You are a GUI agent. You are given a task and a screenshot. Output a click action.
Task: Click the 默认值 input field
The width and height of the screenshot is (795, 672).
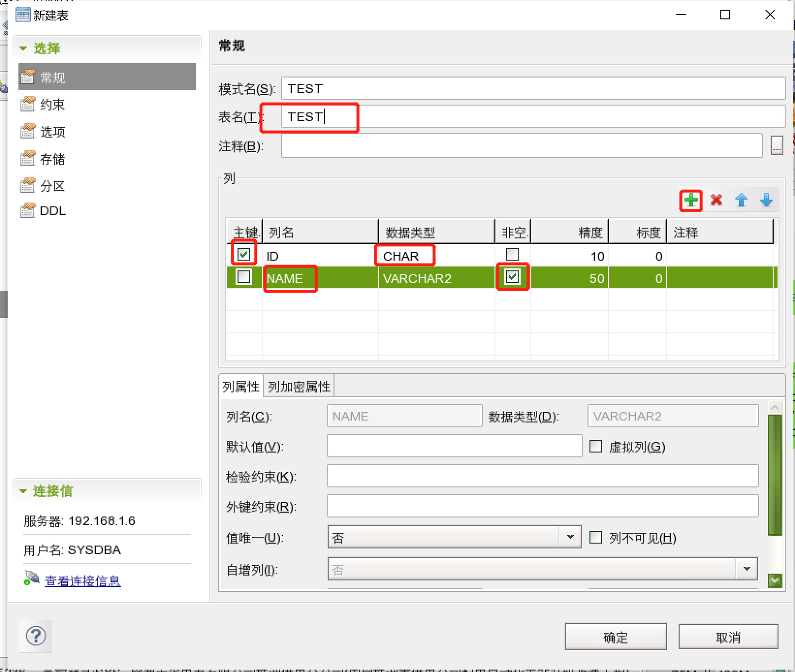click(454, 446)
